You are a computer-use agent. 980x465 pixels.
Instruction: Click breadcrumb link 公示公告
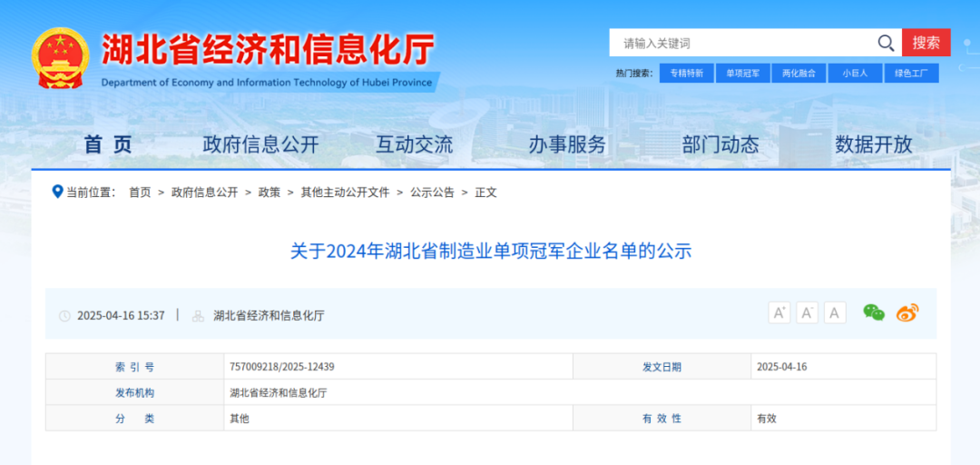432,193
